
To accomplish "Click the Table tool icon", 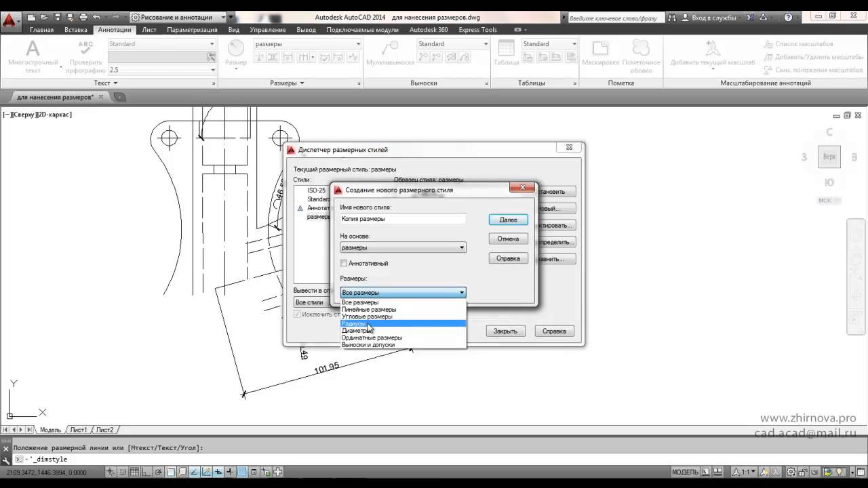I will coord(506,49).
